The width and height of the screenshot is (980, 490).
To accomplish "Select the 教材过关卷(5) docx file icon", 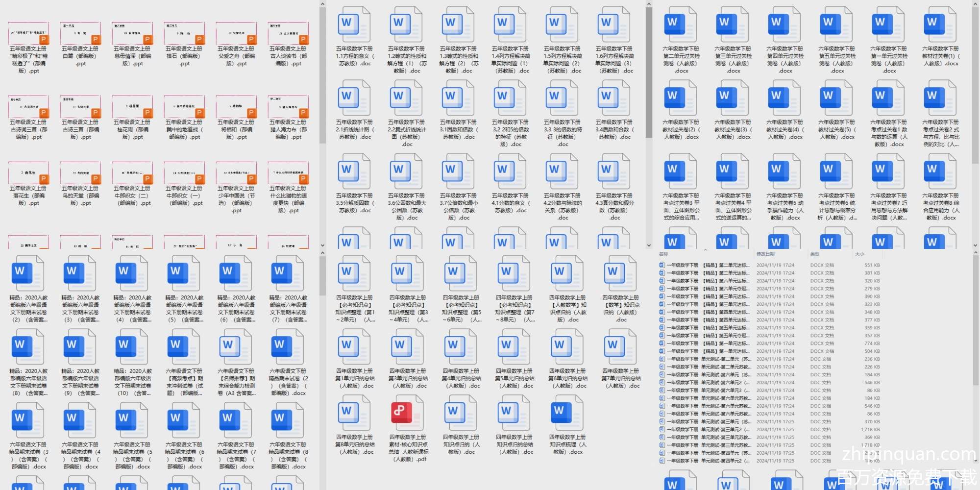I will (836, 98).
